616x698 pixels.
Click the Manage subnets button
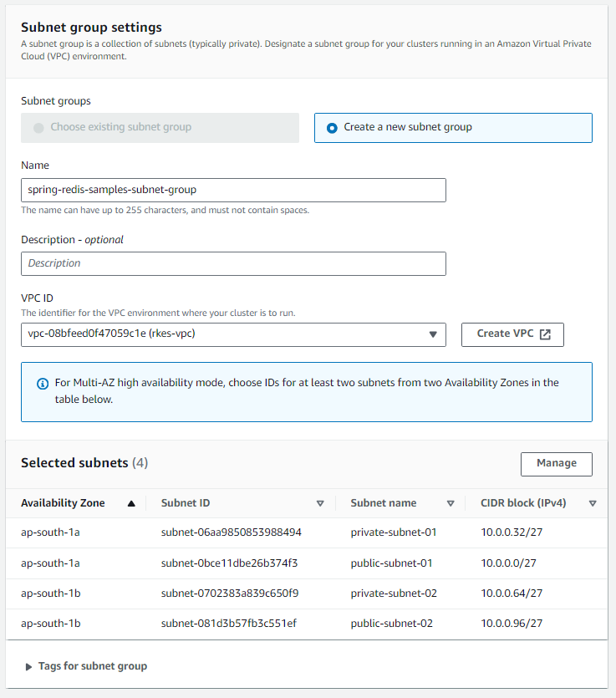pyautogui.click(x=557, y=464)
